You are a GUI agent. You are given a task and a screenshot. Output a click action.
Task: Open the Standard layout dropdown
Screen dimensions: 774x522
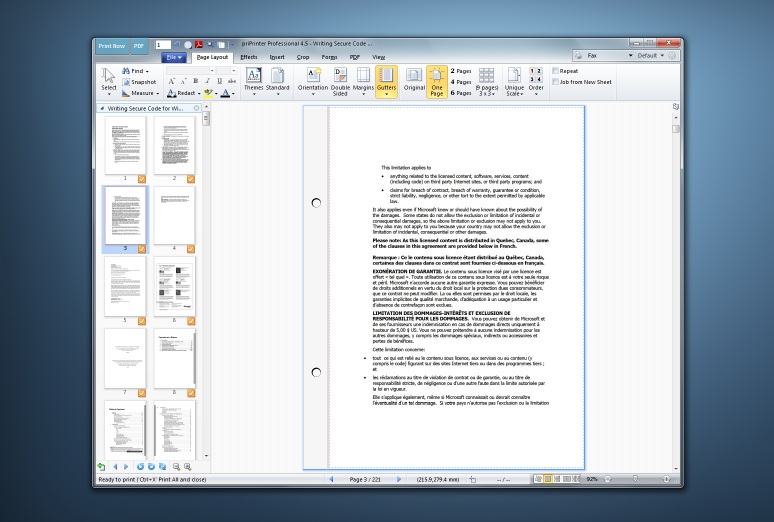[277, 81]
